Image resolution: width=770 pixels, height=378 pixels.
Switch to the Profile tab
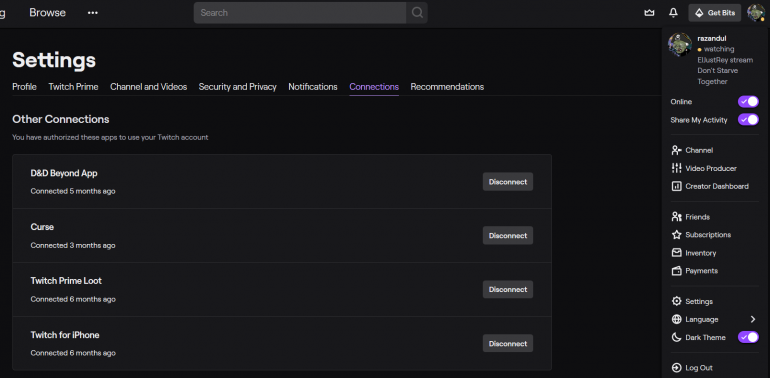pos(25,87)
